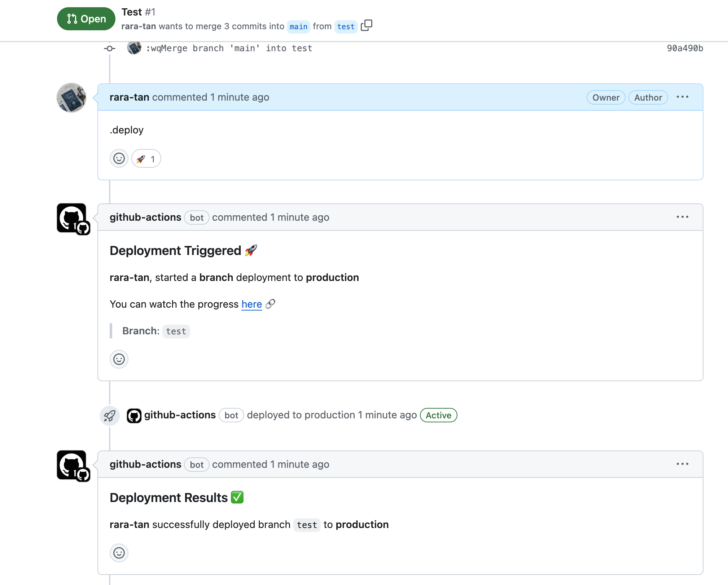Click the Open pull request status badge

86,19
